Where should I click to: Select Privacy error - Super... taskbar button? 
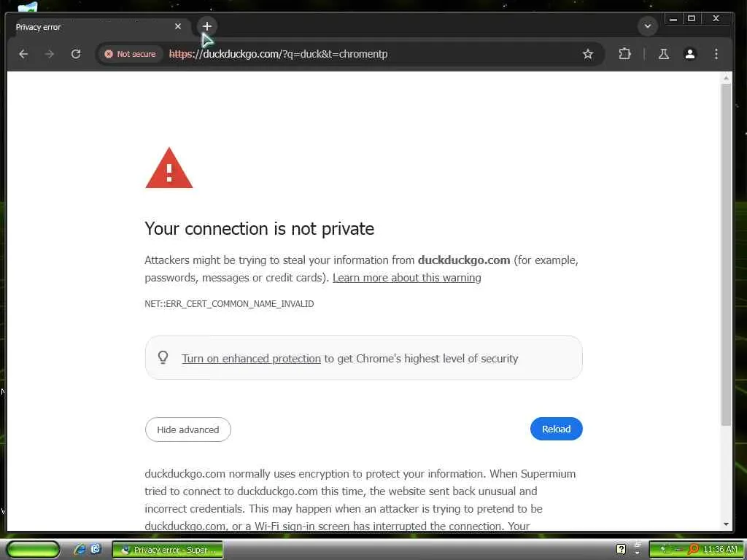pyautogui.click(x=168, y=550)
